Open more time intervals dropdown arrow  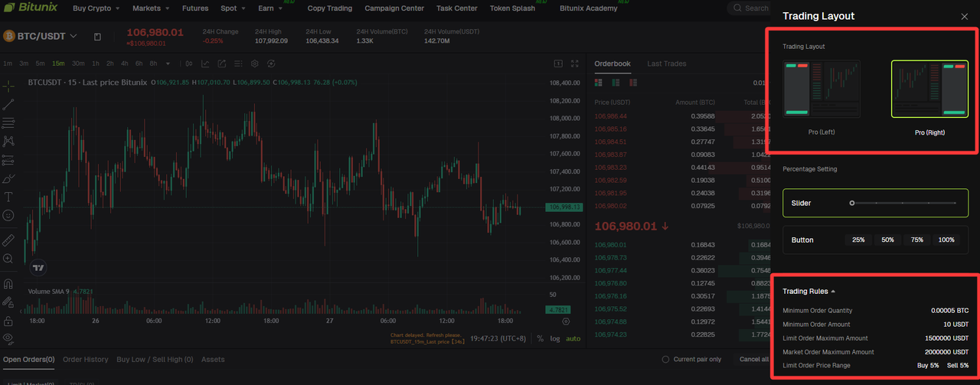[168, 64]
